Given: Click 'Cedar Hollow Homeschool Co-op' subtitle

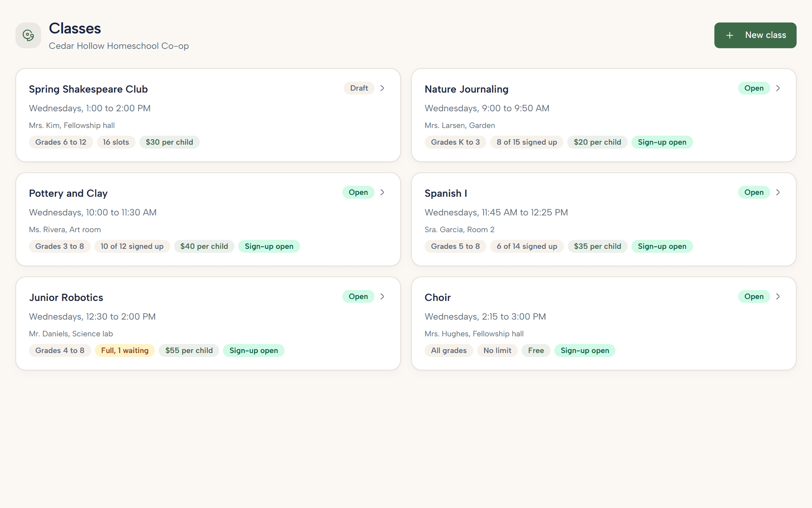Looking at the screenshot, I should [x=119, y=46].
